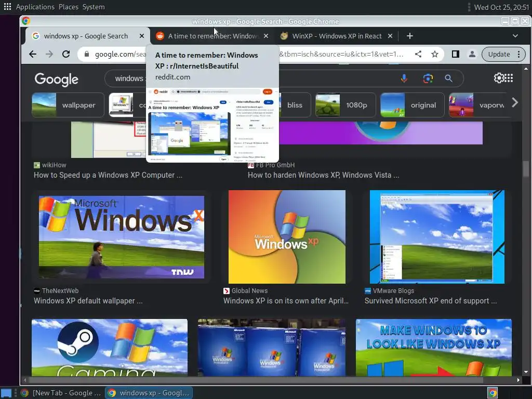Image resolution: width=532 pixels, height=399 pixels.
Task: Click the Global News source label
Action: coord(245,291)
